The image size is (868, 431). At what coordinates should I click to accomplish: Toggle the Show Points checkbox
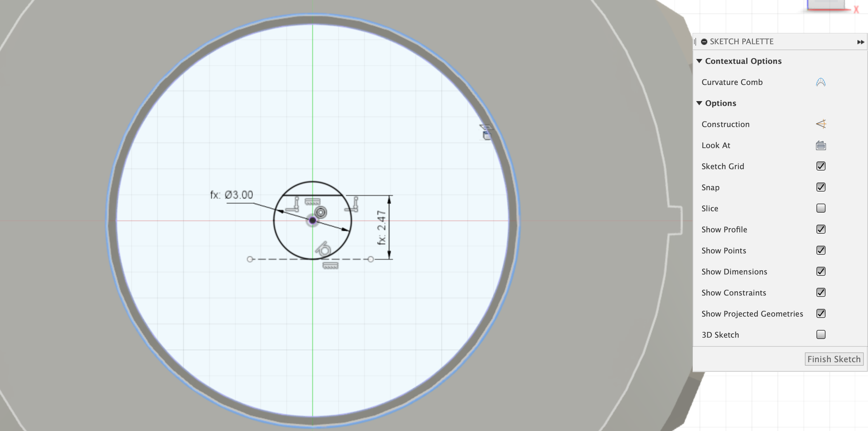click(x=821, y=250)
